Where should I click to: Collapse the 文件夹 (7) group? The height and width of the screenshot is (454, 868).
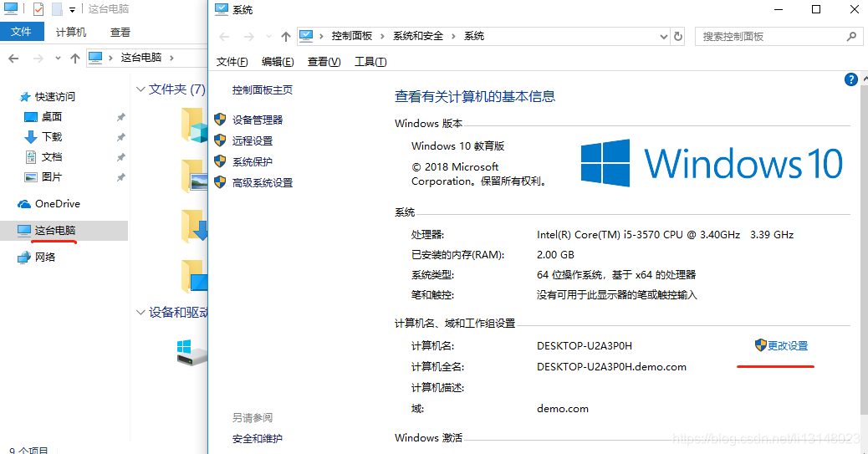tap(140, 89)
